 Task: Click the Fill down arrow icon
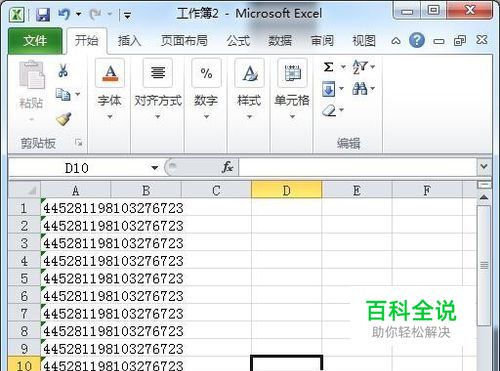click(x=329, y=89)
